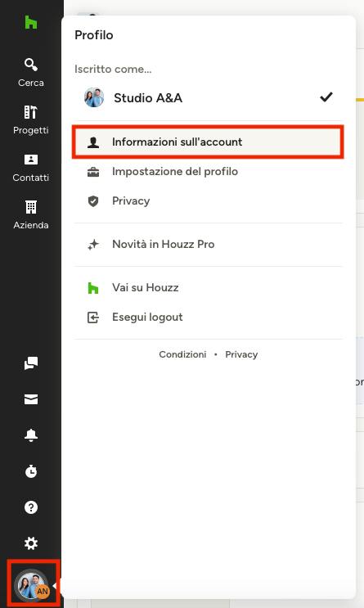This screenshot has height=608, width=364.
Task: Click the checkmark next to Studio A&A
Action: click(326, 97)
